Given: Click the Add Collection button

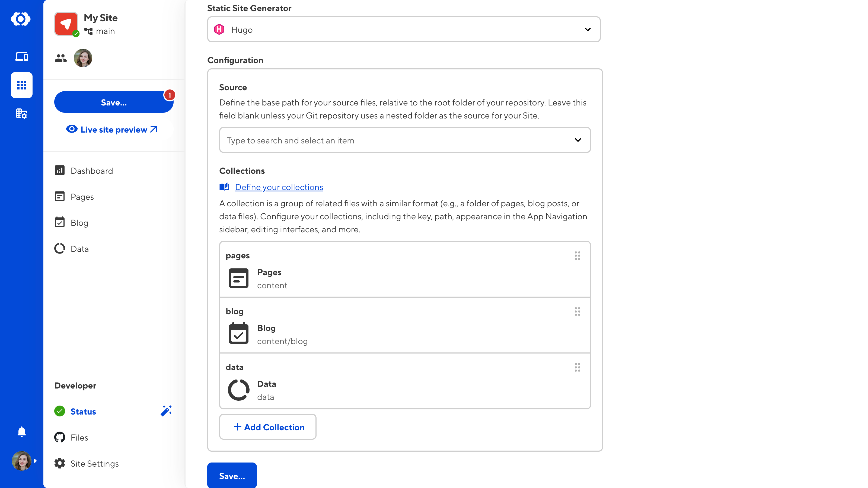Looking at the screenshot, I should (268, 427).
